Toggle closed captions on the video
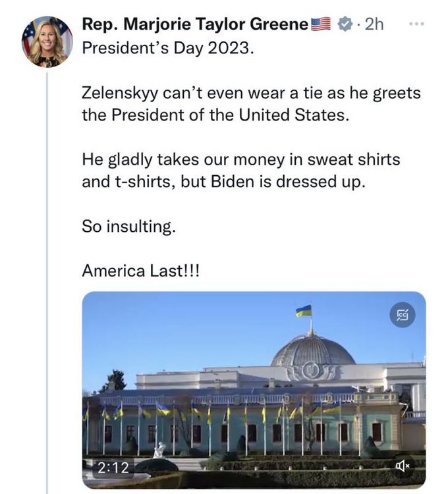Viewport: 448px width, 494px height. click(x=402, y=316)
